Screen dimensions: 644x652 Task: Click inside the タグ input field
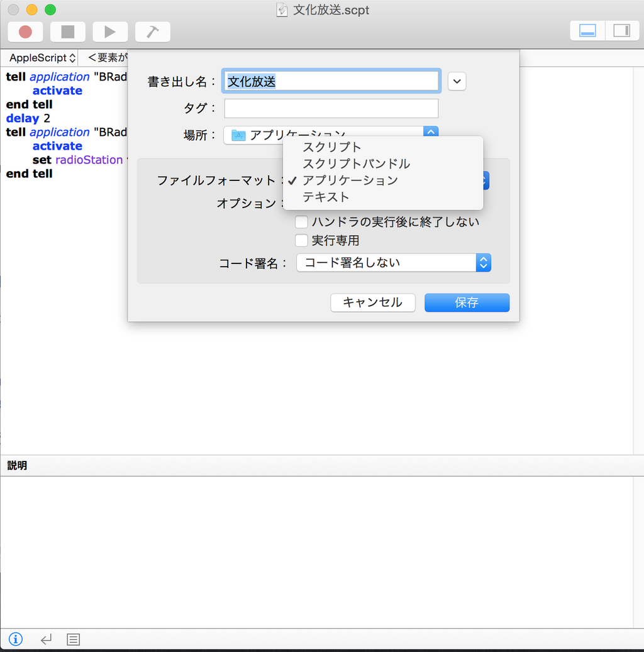tap(331, 108)
